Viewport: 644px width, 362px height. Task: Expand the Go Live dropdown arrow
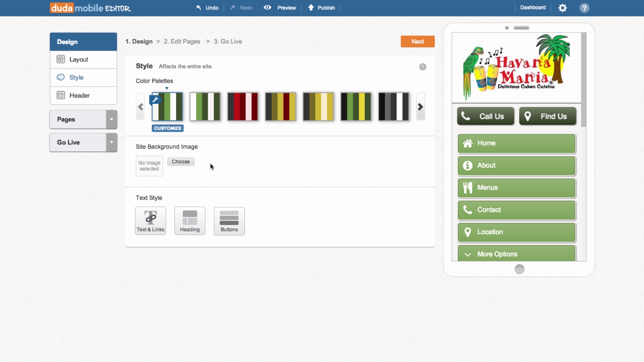pyautogui.click(x=111, y=142)
